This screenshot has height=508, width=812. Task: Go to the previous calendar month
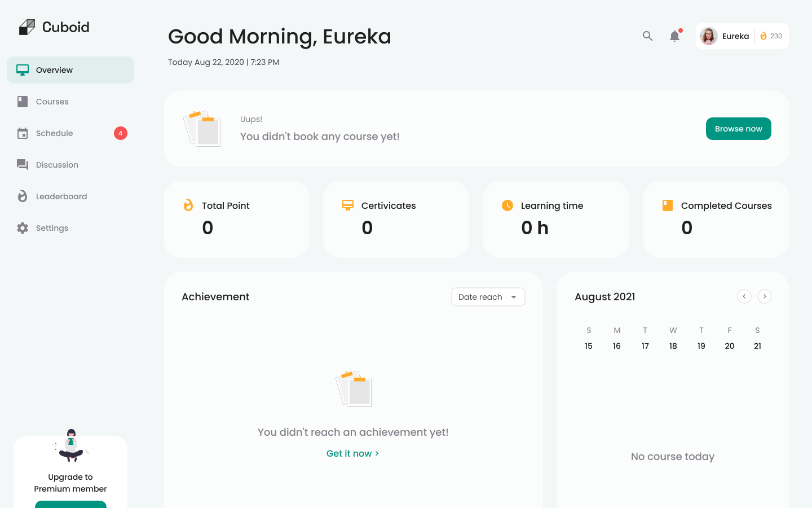point(744,296)
